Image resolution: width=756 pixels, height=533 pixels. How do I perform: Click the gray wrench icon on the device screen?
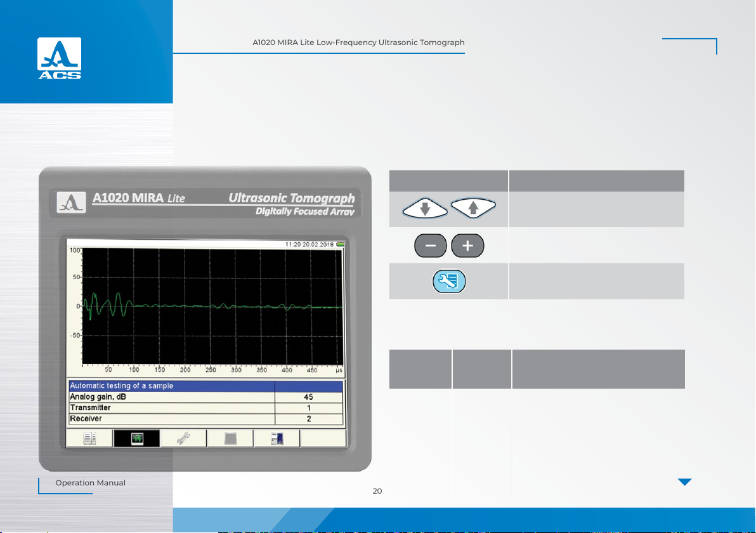tap(183, 438)
